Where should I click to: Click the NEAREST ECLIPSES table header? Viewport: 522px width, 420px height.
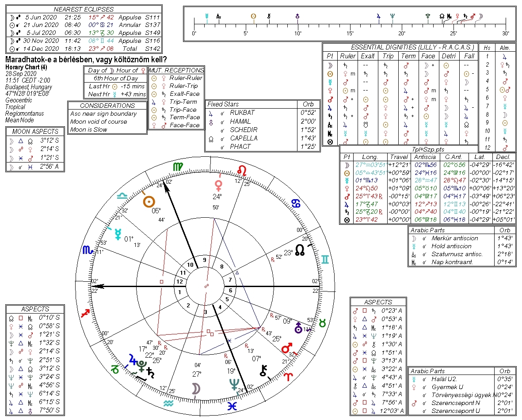[x=84, y=9]
